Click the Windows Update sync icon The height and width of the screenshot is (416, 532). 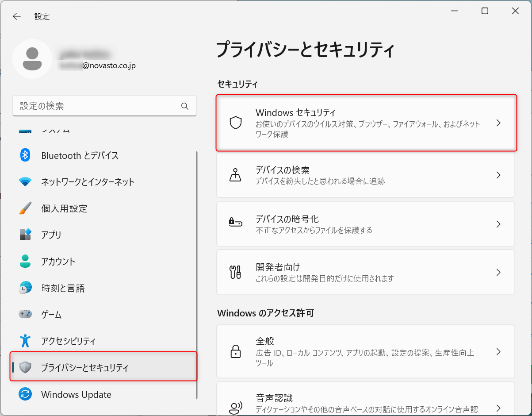point(25,394)
